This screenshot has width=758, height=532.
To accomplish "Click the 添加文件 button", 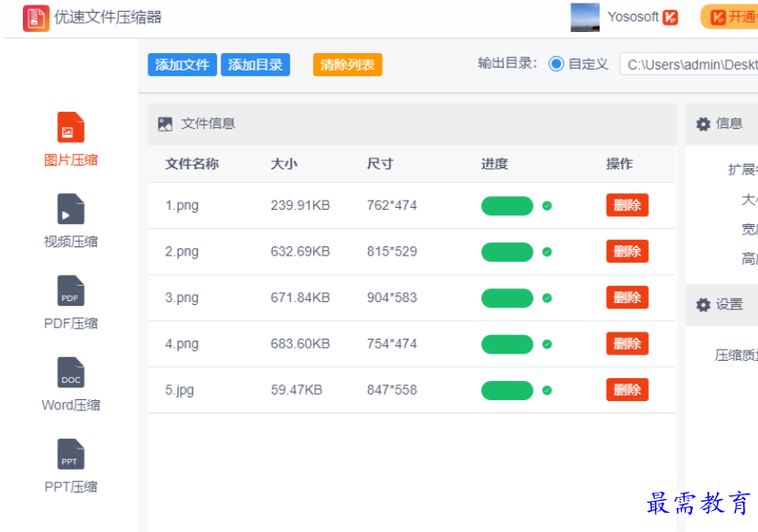I will [x=182, y=65].
